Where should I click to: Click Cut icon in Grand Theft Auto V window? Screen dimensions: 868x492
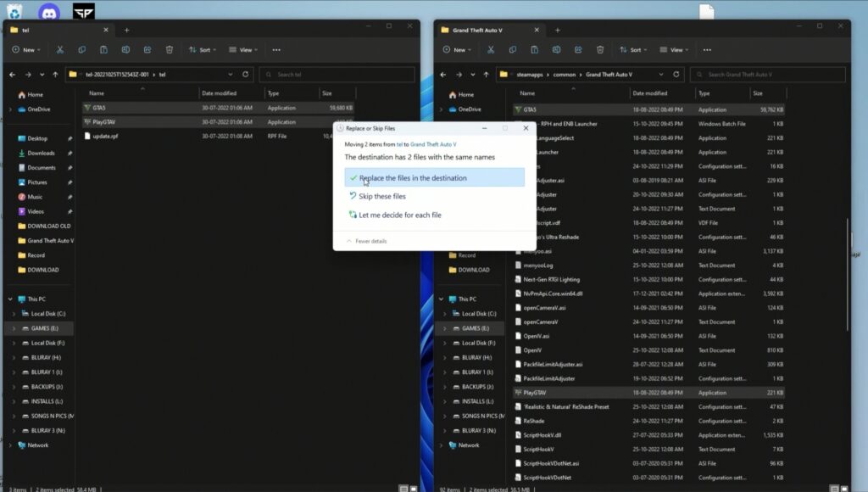tap(491, 50)
